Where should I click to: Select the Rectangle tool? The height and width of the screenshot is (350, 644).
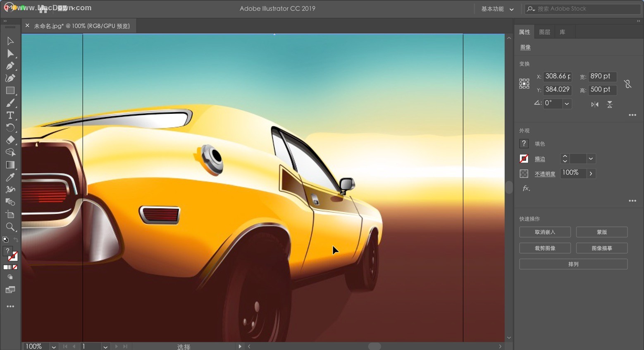coord(10,91)
